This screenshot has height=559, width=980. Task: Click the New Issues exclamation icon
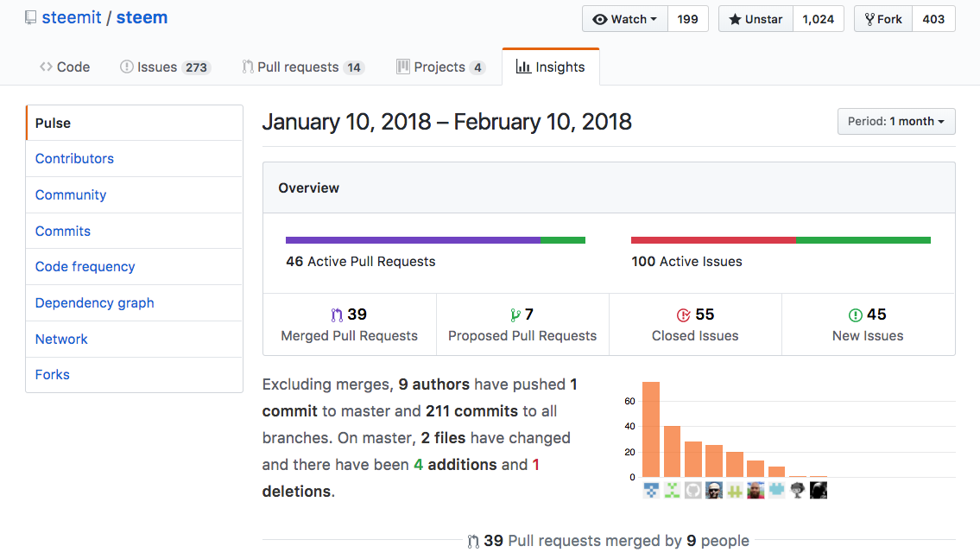coord(854,314)
